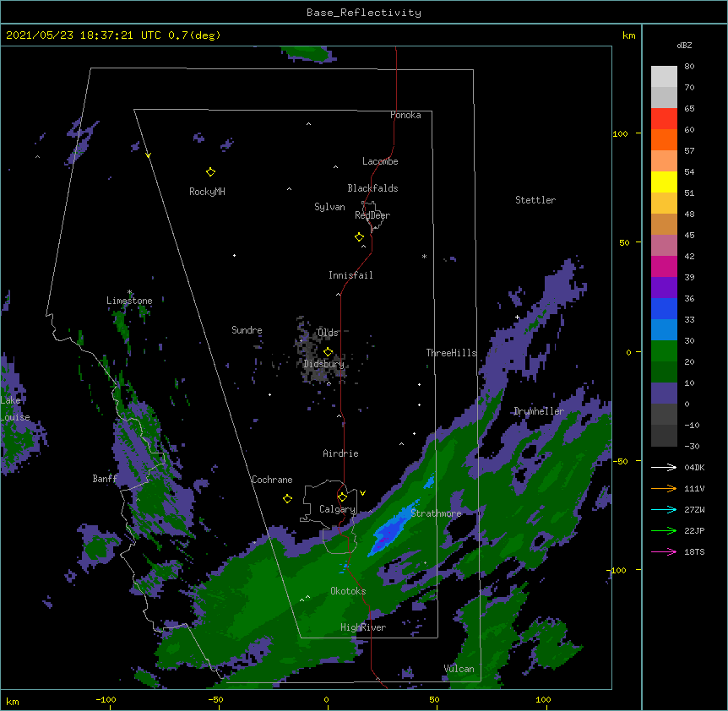Click the yellow V marker east of Calgary
Image resolution: width=728 pixels, height=711 pixels.
click(x=362, y=493)
